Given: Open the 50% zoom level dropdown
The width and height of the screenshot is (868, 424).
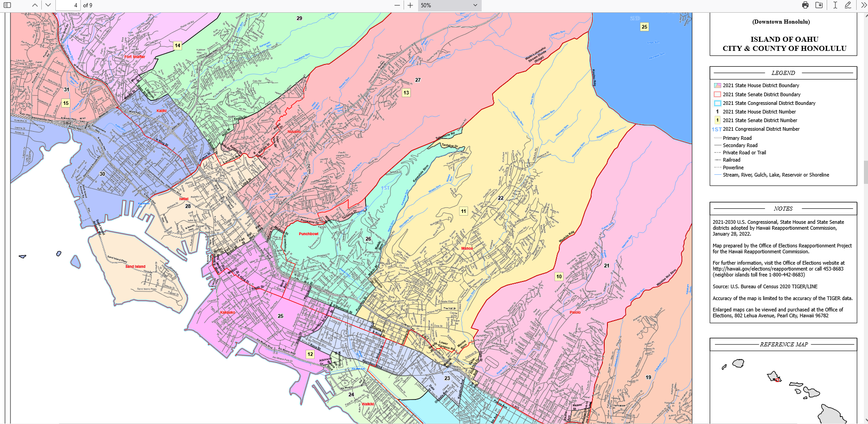Looking at the screenshot, I should coord(449,5).
